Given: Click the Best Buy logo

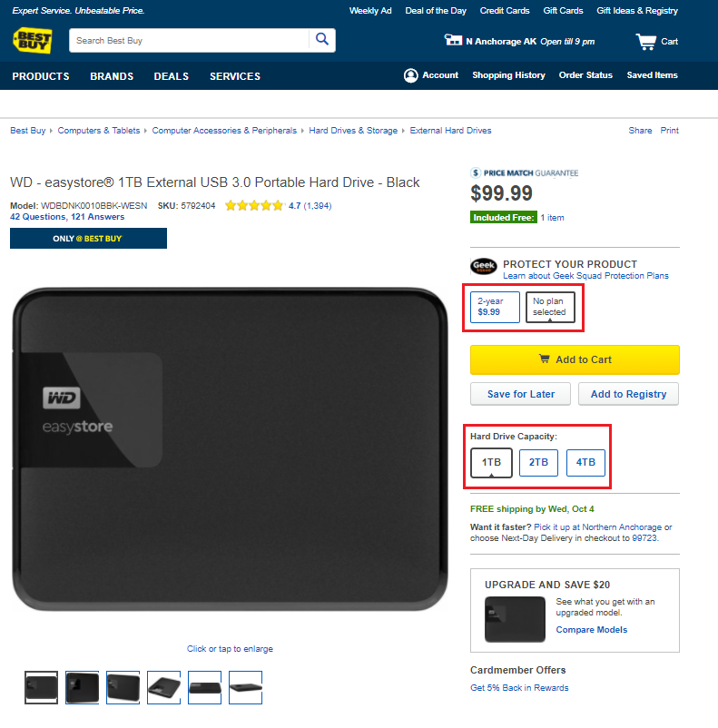Looking at the screenshot, I should click(x=33, y=41).
